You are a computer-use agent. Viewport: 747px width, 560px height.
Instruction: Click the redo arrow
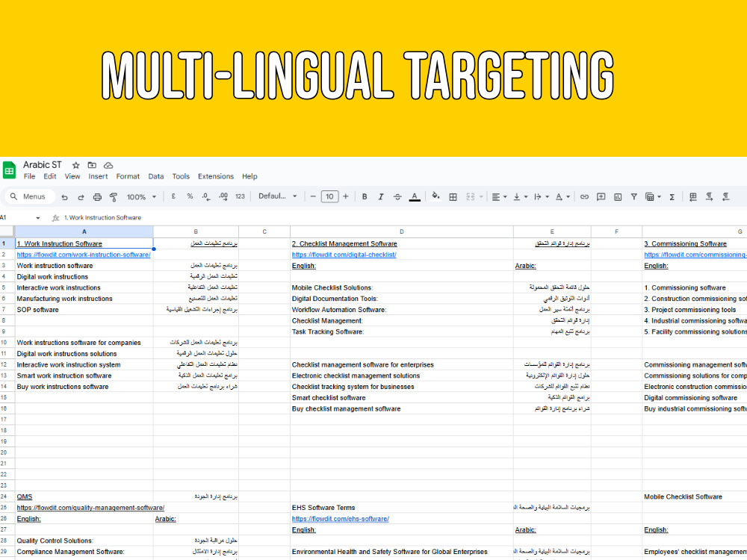[x=81, y=196]
